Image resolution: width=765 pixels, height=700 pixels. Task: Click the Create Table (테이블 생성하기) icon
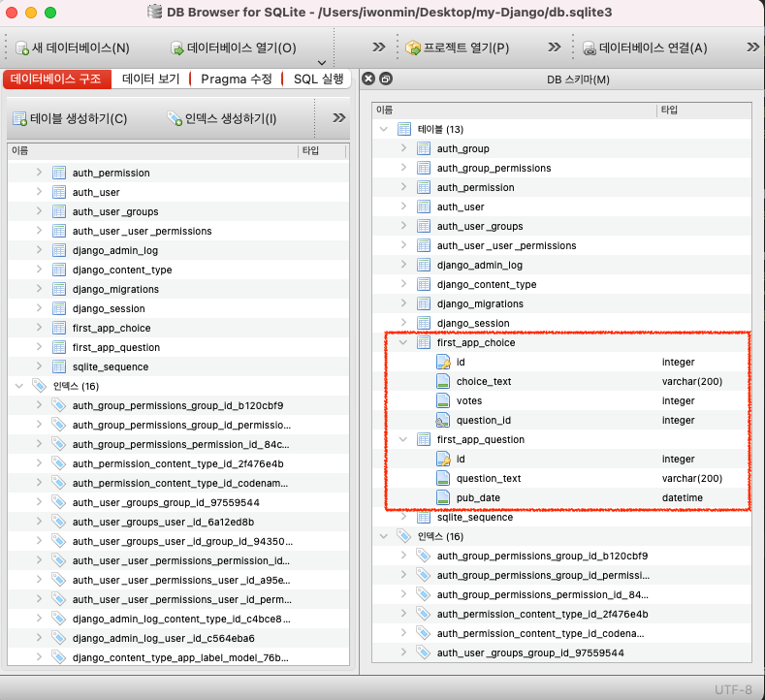[x=20, y=118]
